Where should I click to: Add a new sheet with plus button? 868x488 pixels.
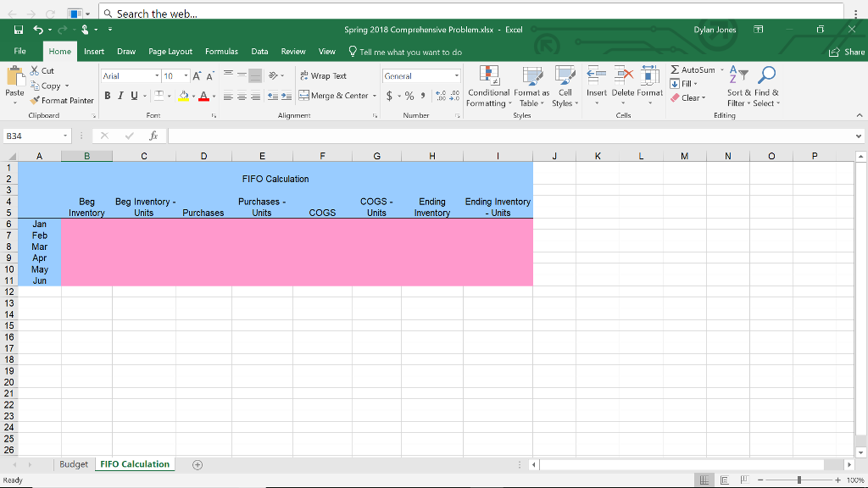tap(198, 465)
